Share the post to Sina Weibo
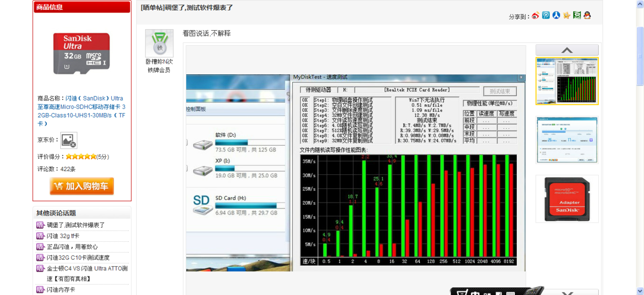 tap(535, 16)
